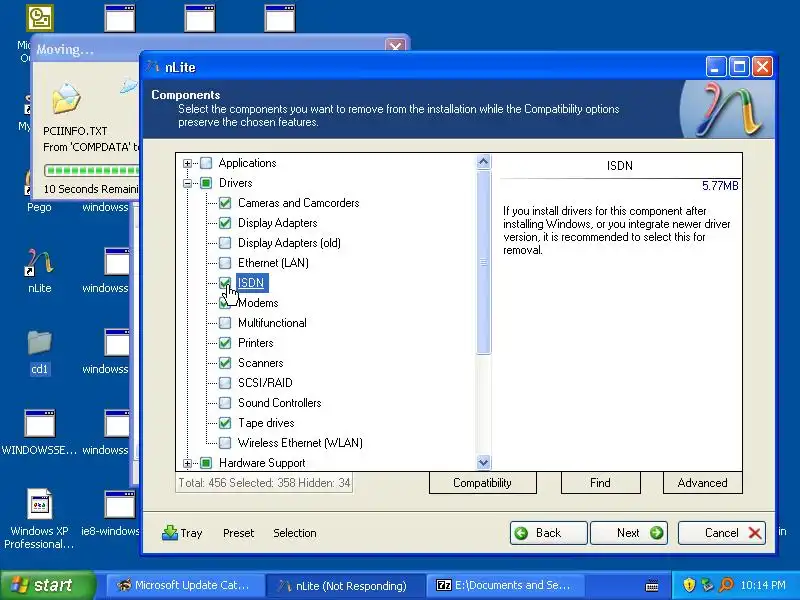800x600 pixels.
Task: Click the Total: 456 Selected status text
Action: [264, 483]
